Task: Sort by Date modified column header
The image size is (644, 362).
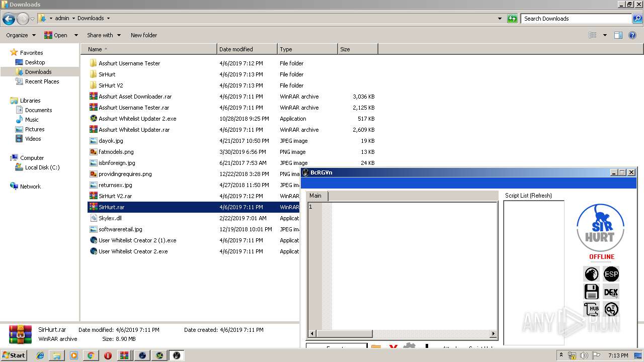Action: click(x=247, y=49)
